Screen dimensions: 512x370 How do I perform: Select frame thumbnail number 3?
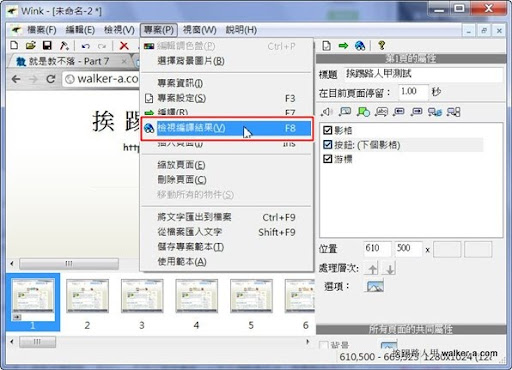coord(142,296)
